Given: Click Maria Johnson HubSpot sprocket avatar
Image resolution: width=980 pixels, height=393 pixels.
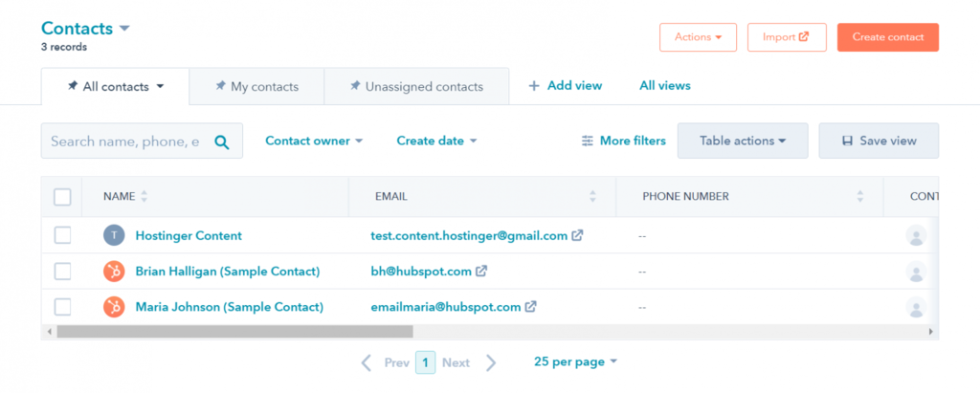Looking at the screenshot, I should pos(114,307).
